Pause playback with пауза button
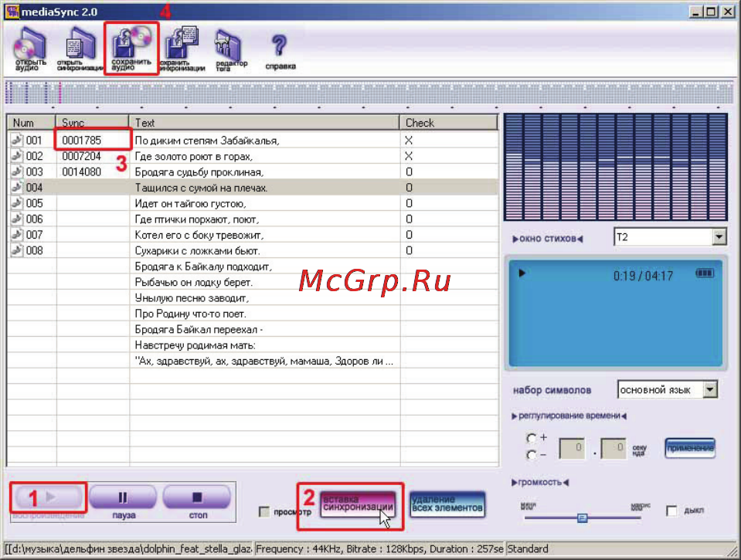 (123, 497)
